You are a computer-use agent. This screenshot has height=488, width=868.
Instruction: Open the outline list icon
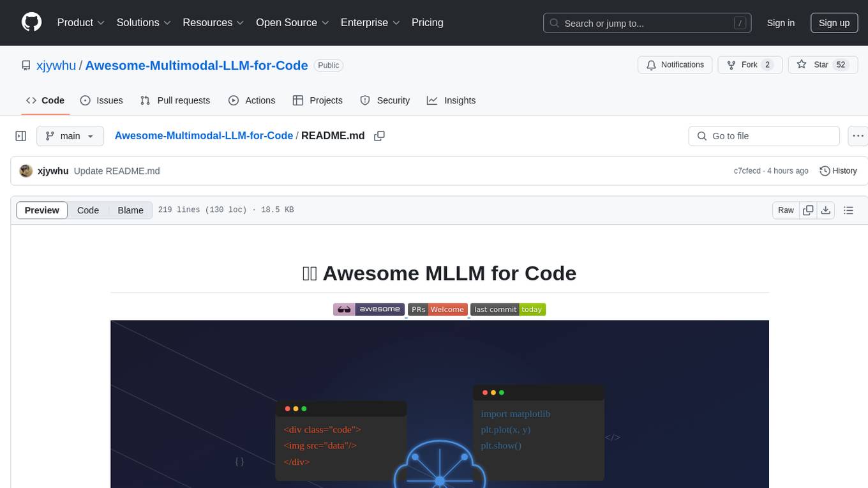tap(848, 210)
